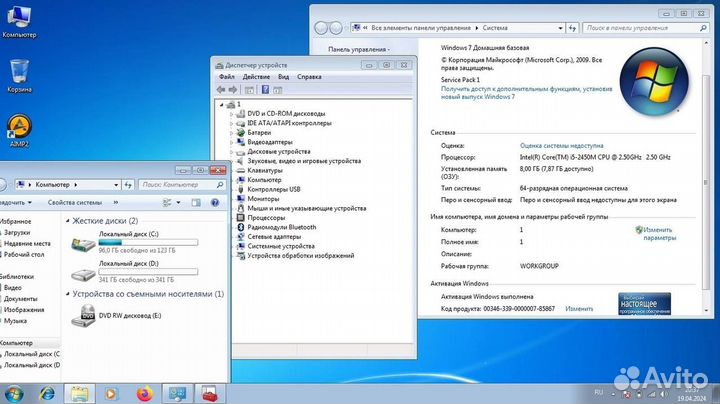Open Файл menu in Device Manager
The image size is (720, 404).
pyautogui.click(x=227, y=77)
